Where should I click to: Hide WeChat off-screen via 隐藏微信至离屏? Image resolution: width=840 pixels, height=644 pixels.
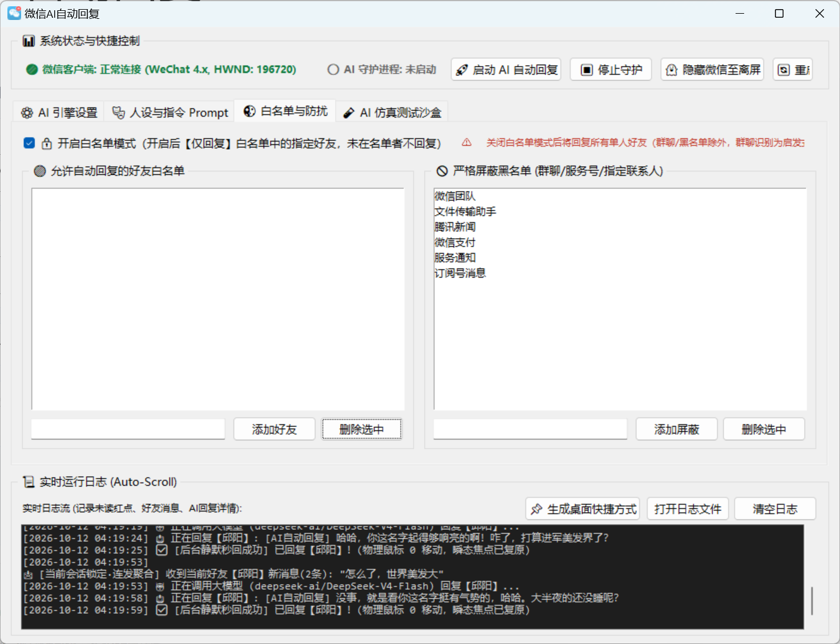pos(712,70)
